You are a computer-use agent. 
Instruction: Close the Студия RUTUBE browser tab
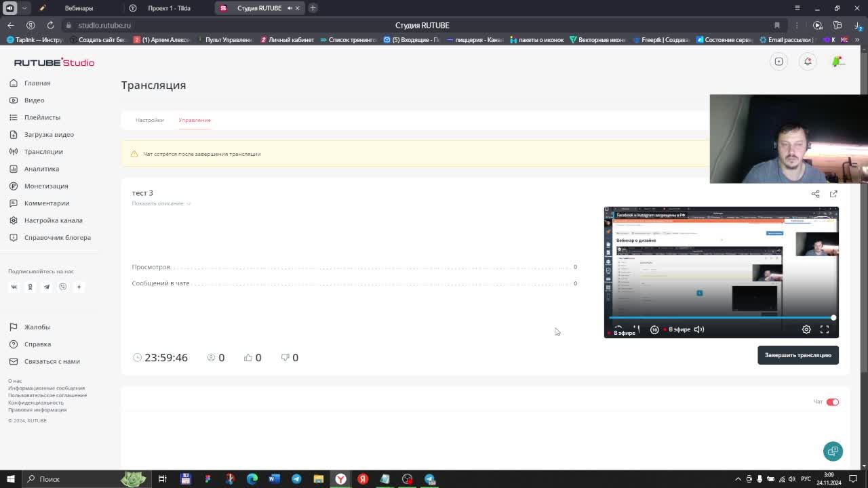297,8
